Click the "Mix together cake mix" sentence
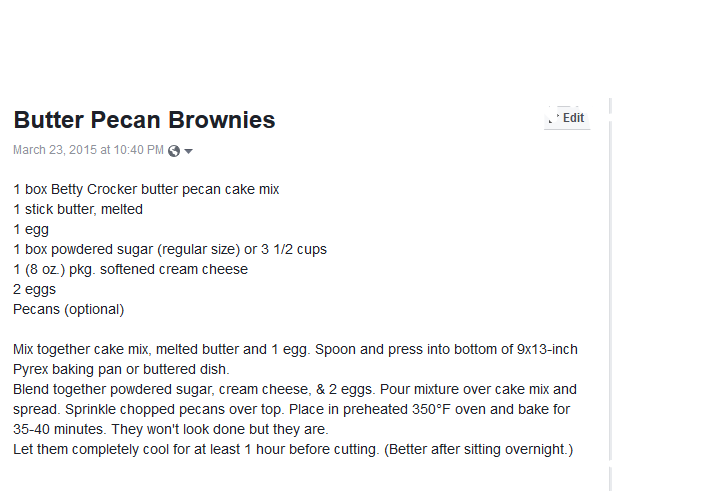Screen dimensions: 708x491 pyautogui.click(x=295, y=349)
